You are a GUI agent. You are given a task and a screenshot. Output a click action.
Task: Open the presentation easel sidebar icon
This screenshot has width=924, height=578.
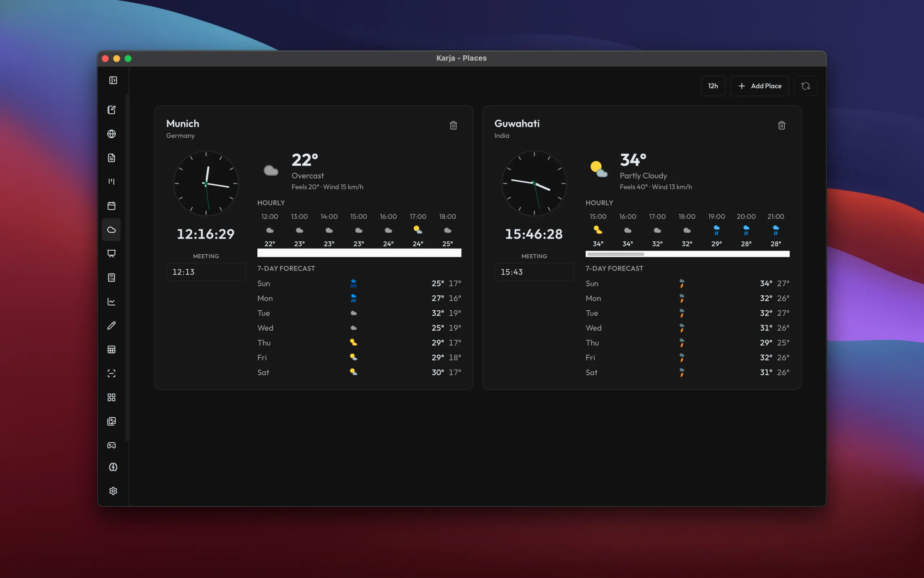[x=112, y=254]
